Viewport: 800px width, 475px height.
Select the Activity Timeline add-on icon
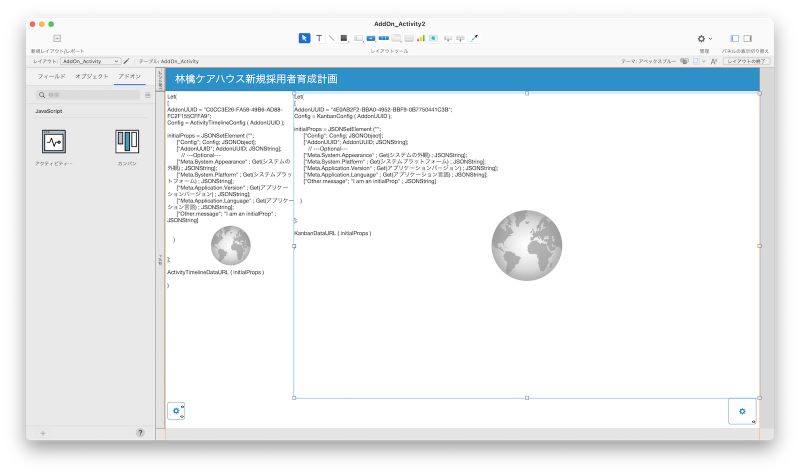pos(54,142)
